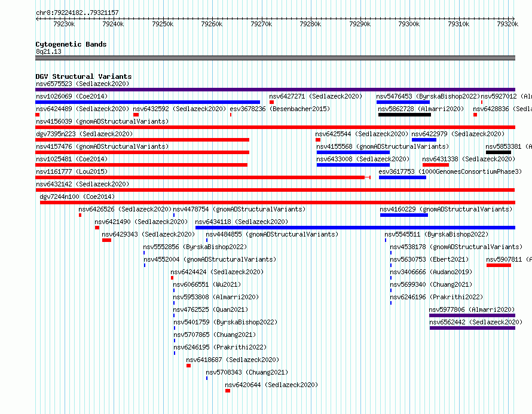
Task: Click nsv6418687 (Sedlazeck2020) label
Action: tap(233, 360)
